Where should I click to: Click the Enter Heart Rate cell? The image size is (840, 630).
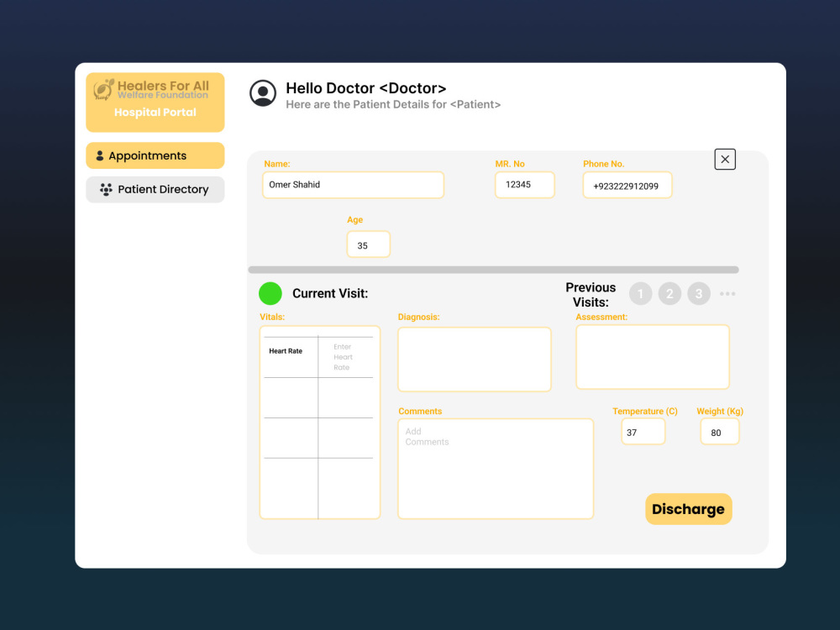tap(345, 357)
